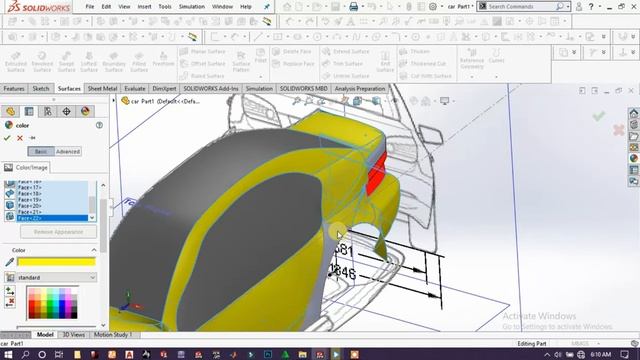Open Task View in taskbar

point(59,354)
